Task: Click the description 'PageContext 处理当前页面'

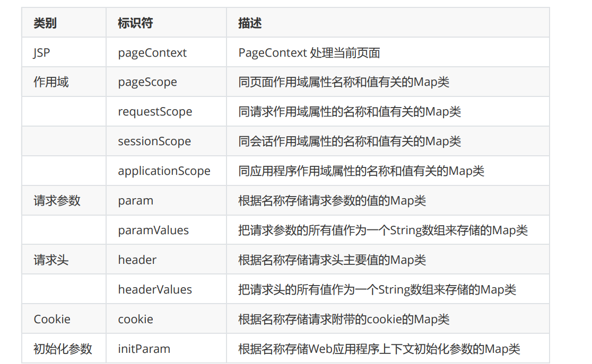Action: pyautogui.click(x=309, y=53)
